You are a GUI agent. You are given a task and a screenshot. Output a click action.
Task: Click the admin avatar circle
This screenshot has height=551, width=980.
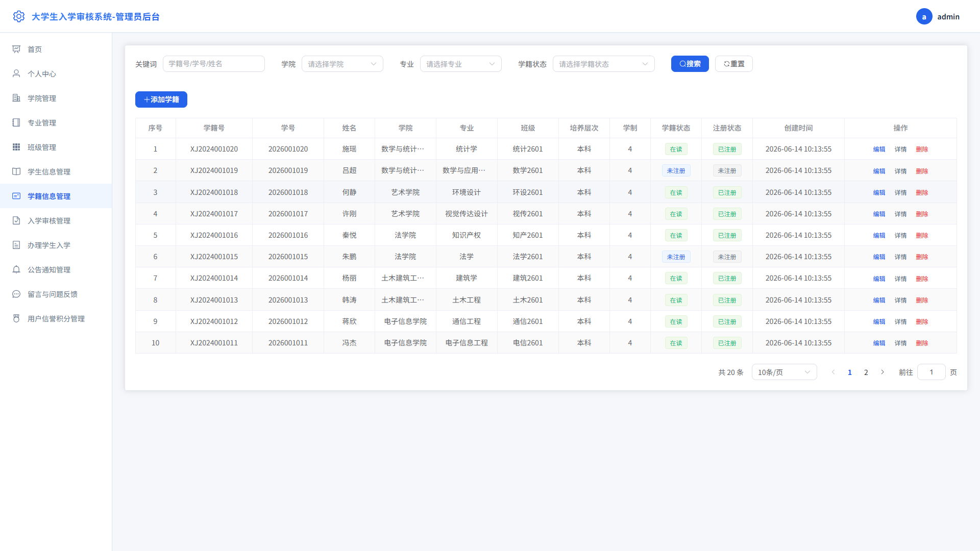924,16
